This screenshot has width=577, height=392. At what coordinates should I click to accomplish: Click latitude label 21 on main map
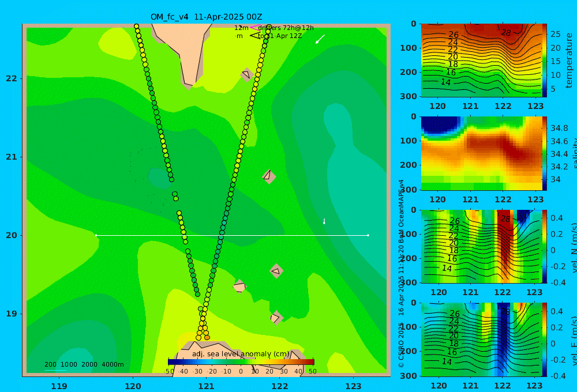(x=12, y=157)
